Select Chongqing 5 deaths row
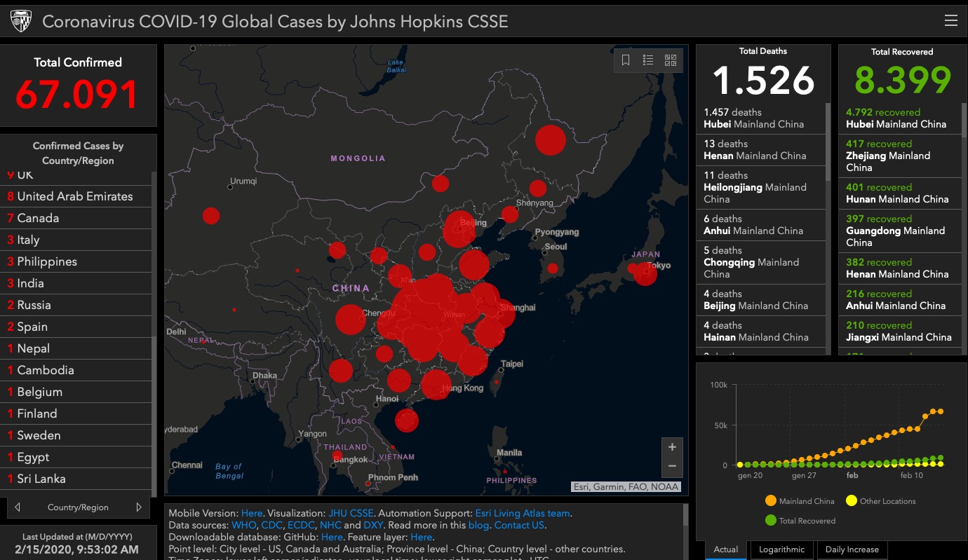968x560 pixels. click(760, 262)
